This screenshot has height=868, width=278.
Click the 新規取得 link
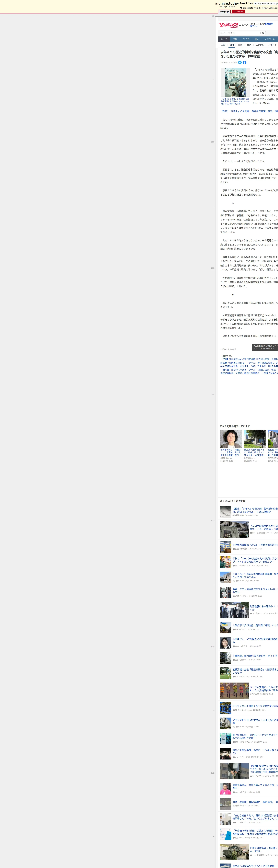(x=269, y=24)
